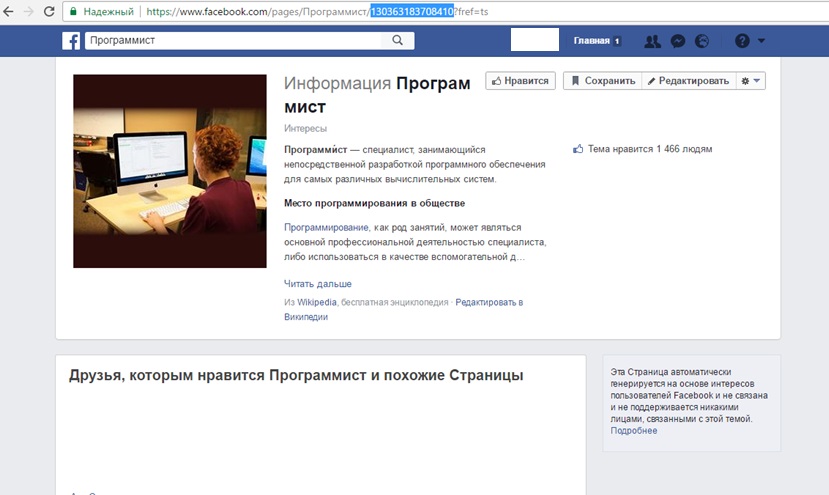The height and width of the screenshot is (495, 829).
Task: Expand the account dropdown arrow in header
Action: click(761, 40)
